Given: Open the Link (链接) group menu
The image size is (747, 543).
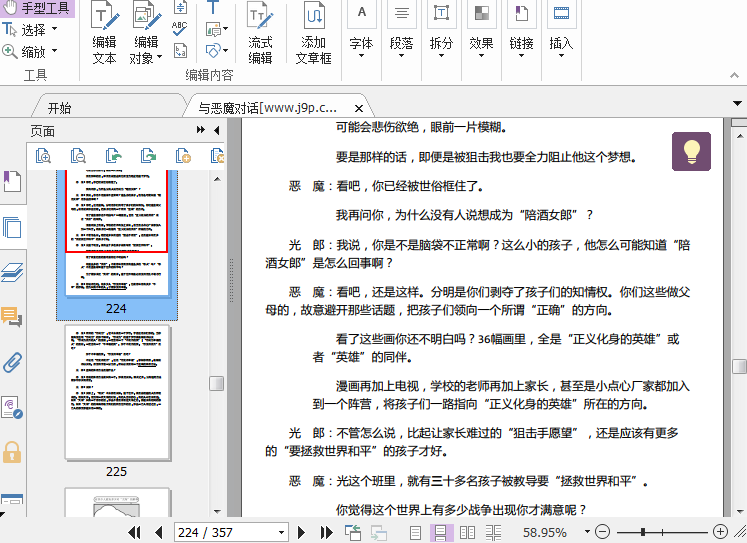Looking at the screenshot, I should tap(521, 32).
